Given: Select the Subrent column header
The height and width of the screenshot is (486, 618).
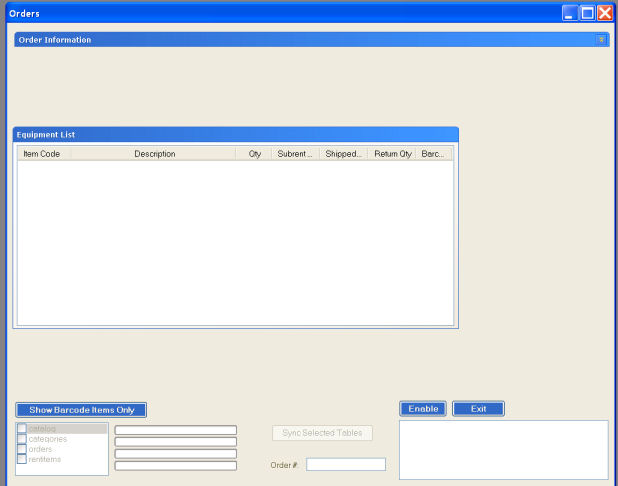Looking at the screenshot, I should coord(295,154).
